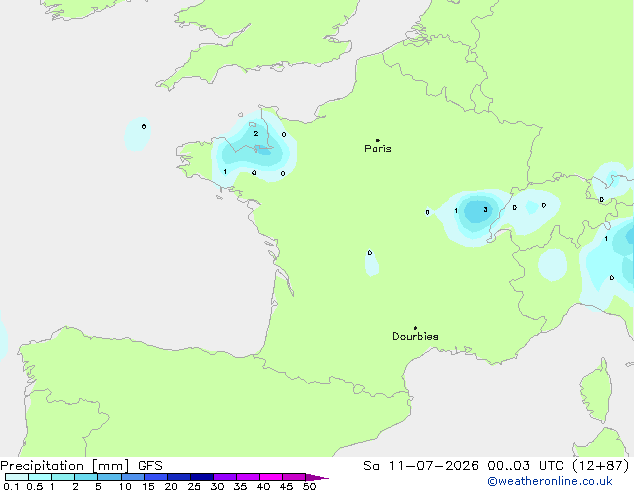Click the 'Sa 11-07-2026' date text

coord(421,466)
